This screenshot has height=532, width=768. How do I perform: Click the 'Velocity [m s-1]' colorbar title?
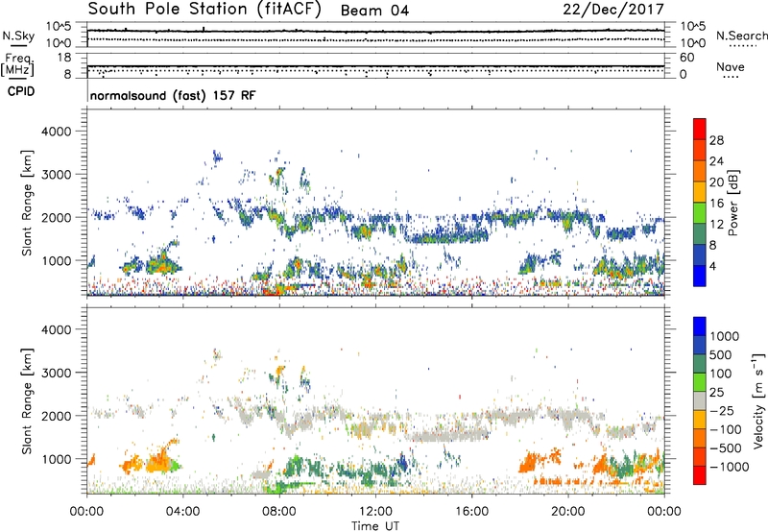(758, 400)
